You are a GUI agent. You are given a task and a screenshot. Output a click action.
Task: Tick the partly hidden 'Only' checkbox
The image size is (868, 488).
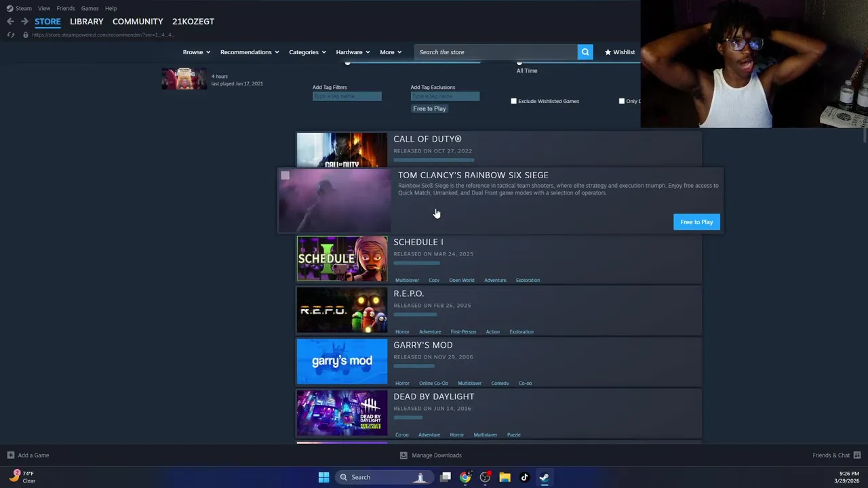pos(621,101)
